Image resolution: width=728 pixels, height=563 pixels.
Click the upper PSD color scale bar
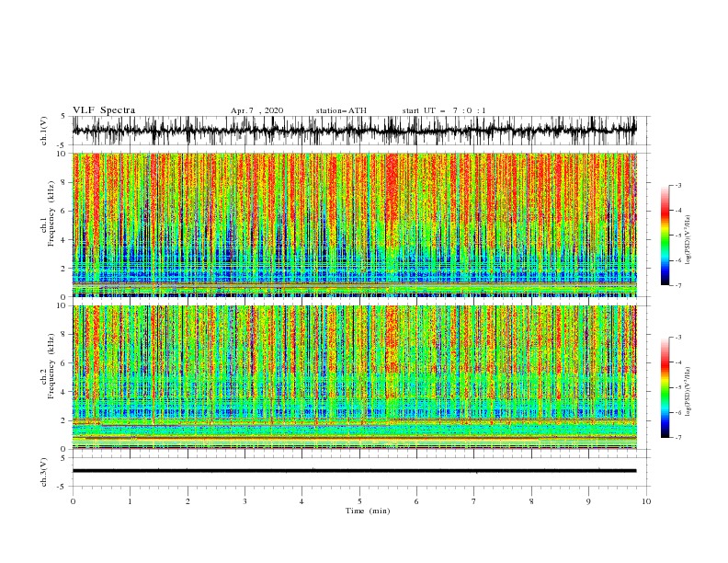point(665,236)
